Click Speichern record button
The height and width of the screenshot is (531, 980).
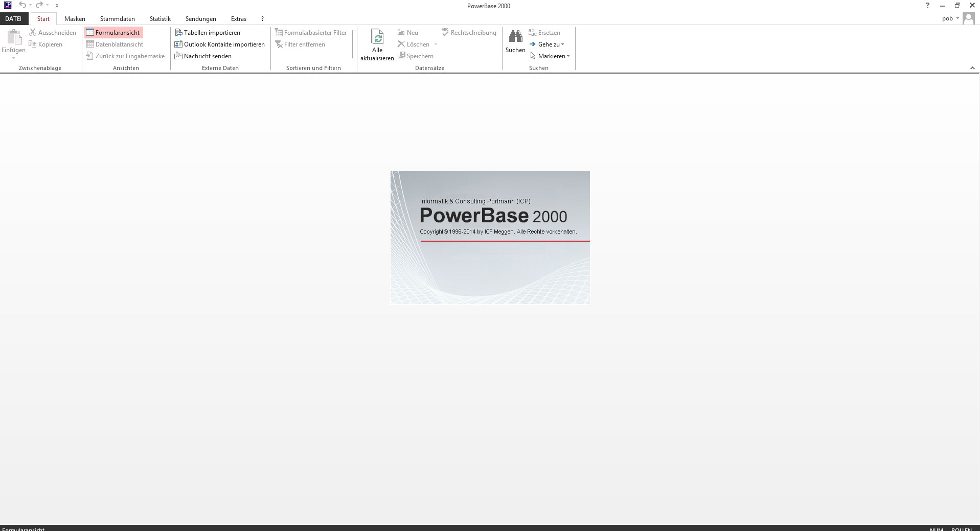coord(416,56)
